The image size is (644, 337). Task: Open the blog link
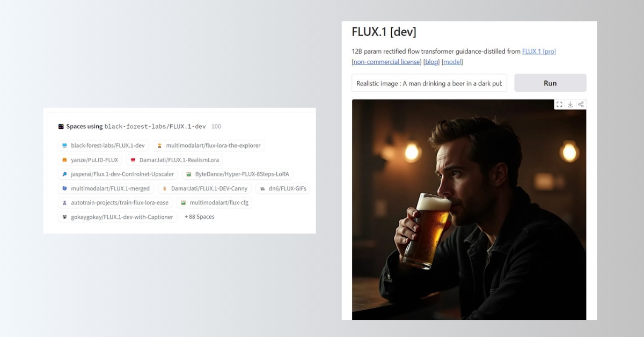(431, 62)
